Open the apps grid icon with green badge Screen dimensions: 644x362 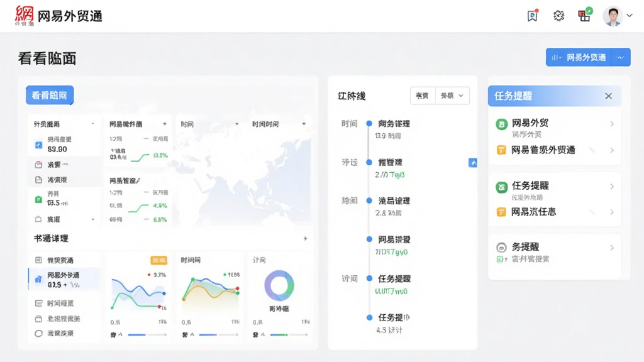click(x=584, y=15)
